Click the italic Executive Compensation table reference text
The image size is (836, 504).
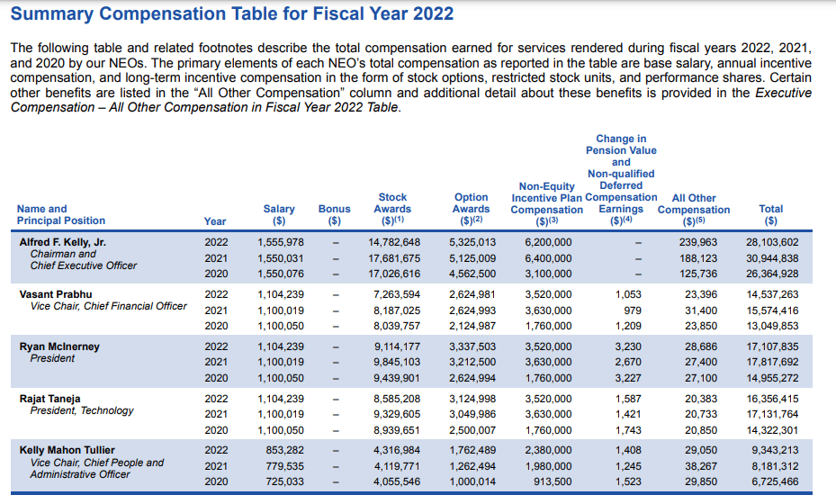pos(204,107)
